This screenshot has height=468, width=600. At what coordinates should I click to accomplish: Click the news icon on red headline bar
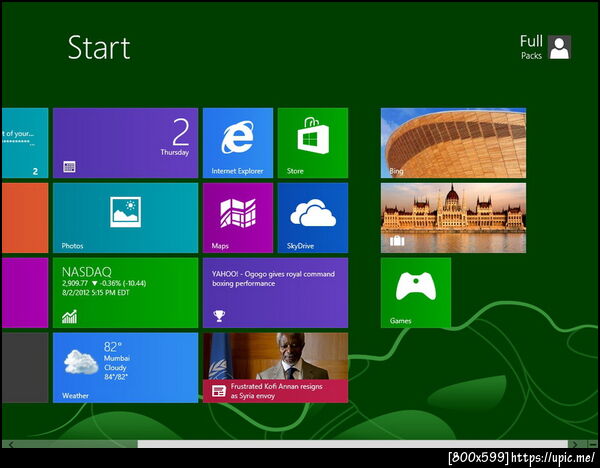pos(219,391)
